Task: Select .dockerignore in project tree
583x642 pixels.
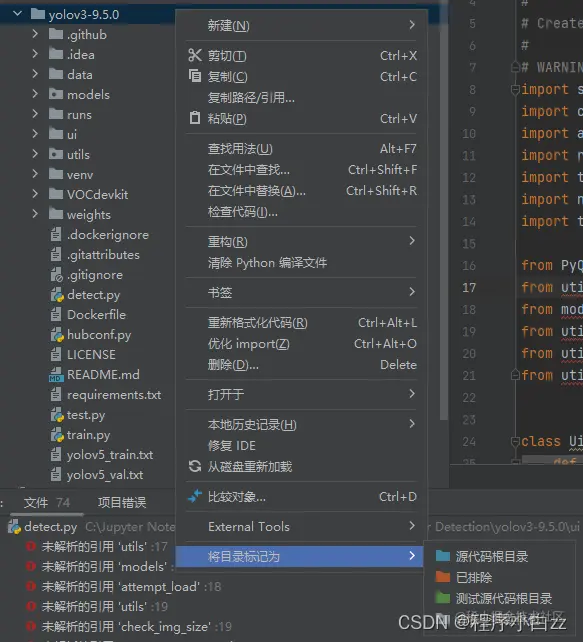Action: point(108,235)
